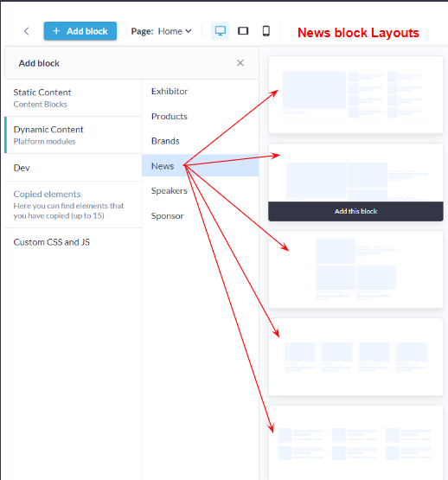Click the 'Add this block' button

(x=355, y=211)
